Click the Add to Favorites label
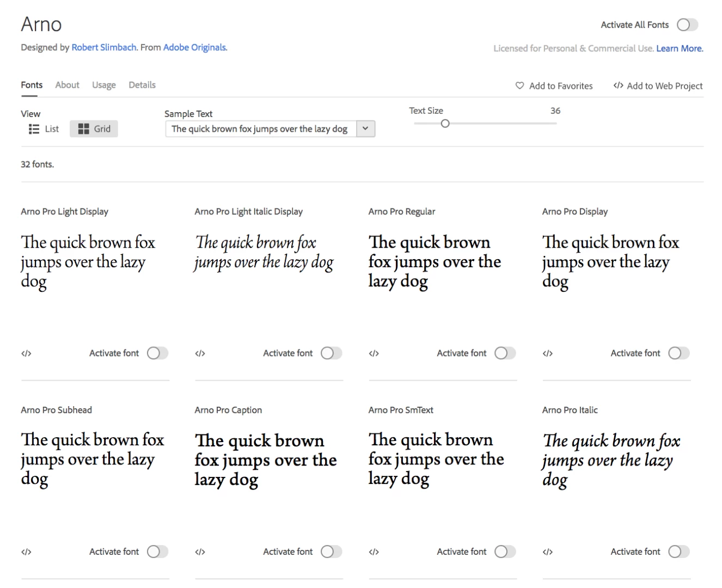The width and height of the screenshot is (722, 588). pos(561,86)
